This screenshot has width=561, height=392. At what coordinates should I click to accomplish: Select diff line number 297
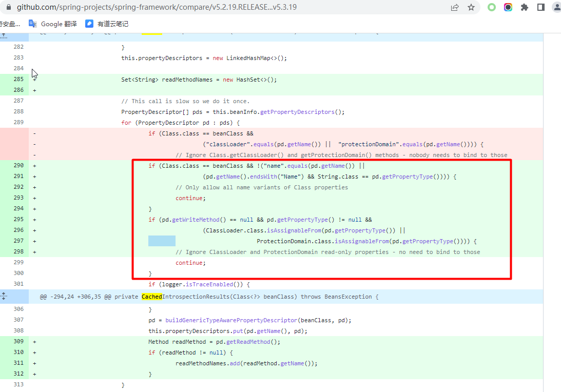(18, 241)
